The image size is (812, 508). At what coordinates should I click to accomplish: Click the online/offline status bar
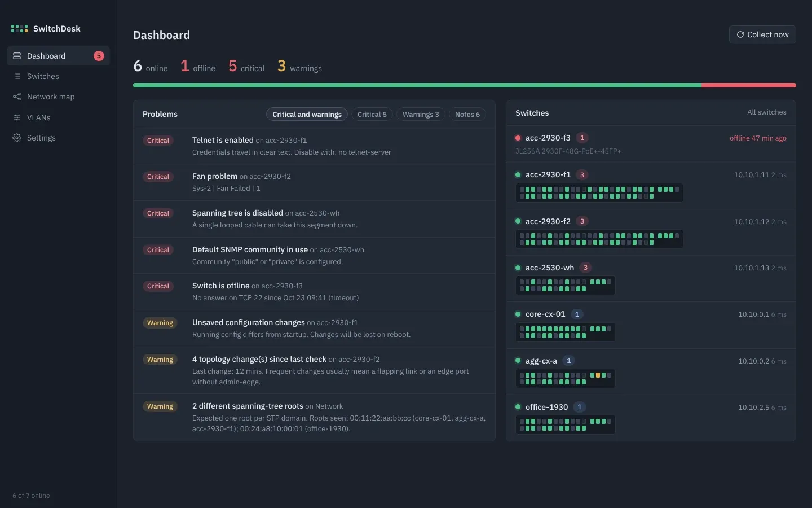coord(465,85)
